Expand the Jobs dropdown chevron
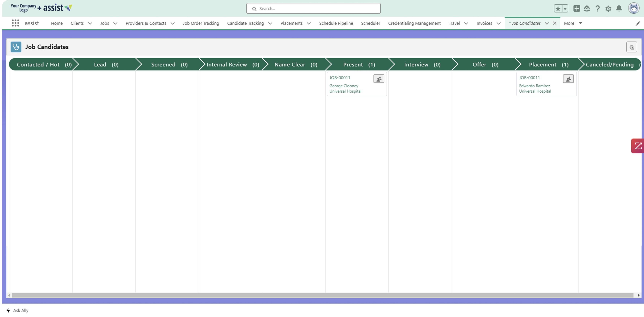 (x=115, y=24)
